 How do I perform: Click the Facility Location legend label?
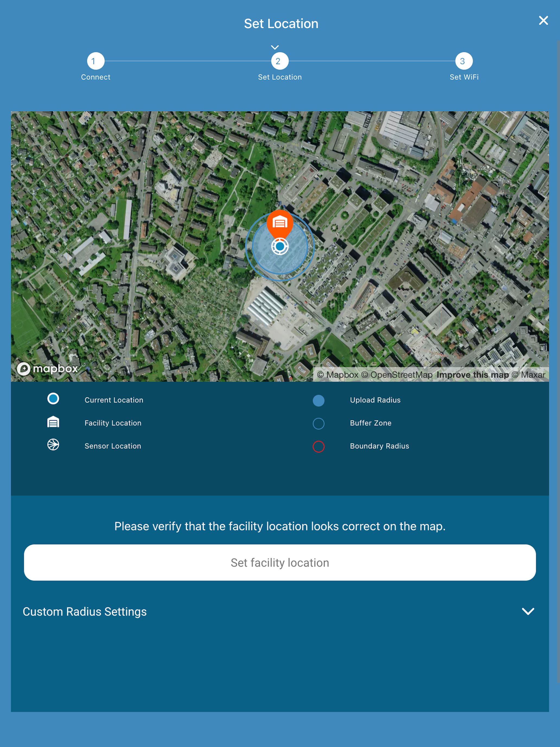113,423
